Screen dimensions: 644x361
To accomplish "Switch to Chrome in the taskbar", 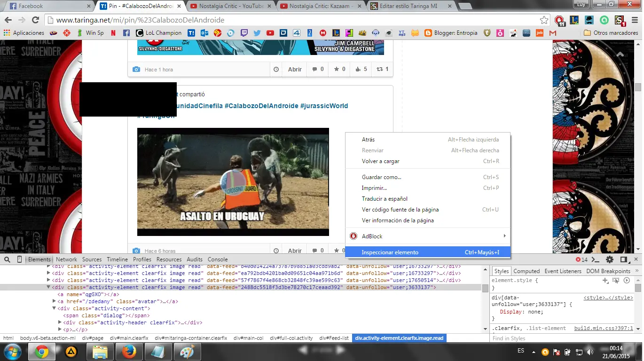I will coord(41,352).
